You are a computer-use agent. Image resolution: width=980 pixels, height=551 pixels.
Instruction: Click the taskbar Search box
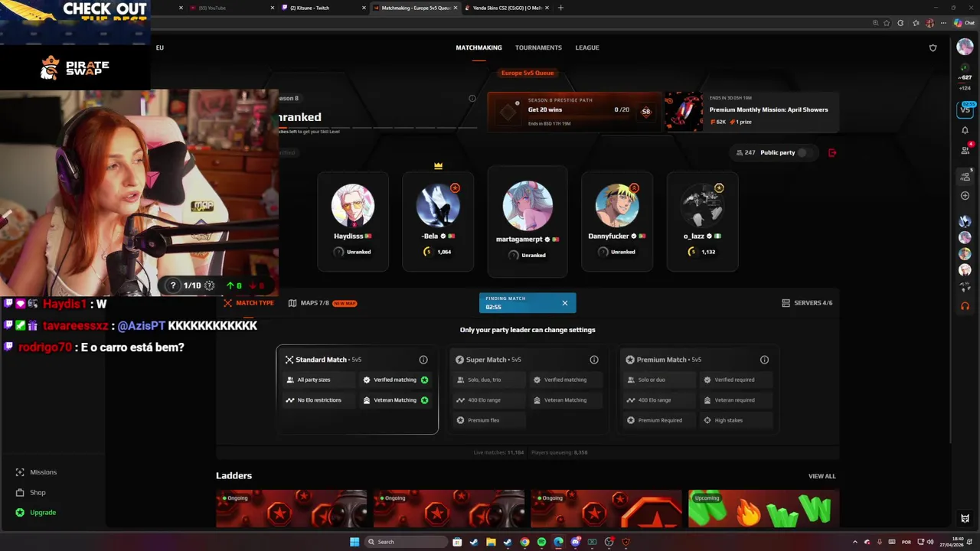(405, 542)
